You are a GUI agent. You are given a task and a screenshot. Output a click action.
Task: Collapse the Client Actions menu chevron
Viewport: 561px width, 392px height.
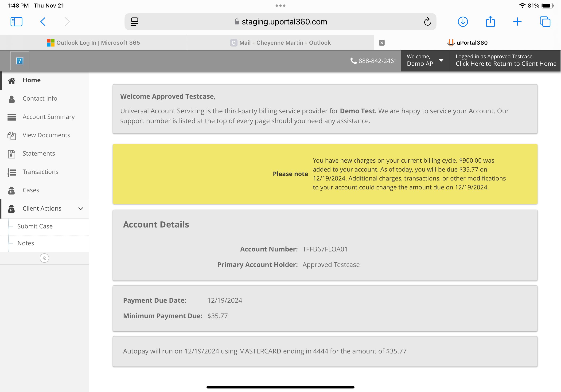pos(81,208)
